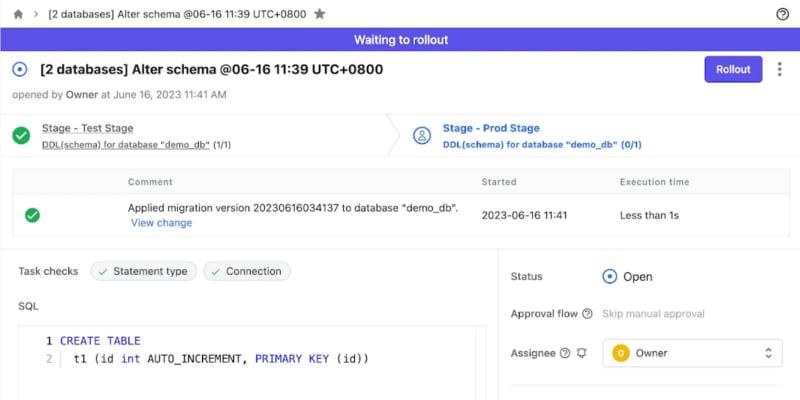
Task: Click the Assignee bell notification icon
Action: (581, 353)
